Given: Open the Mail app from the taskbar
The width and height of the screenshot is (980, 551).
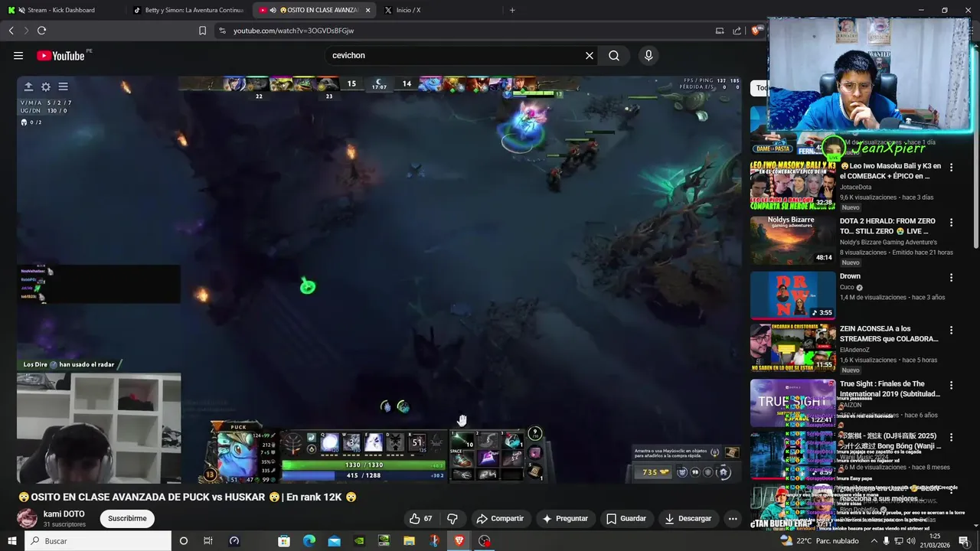Looking at the screenshot, I should [335, 541].
